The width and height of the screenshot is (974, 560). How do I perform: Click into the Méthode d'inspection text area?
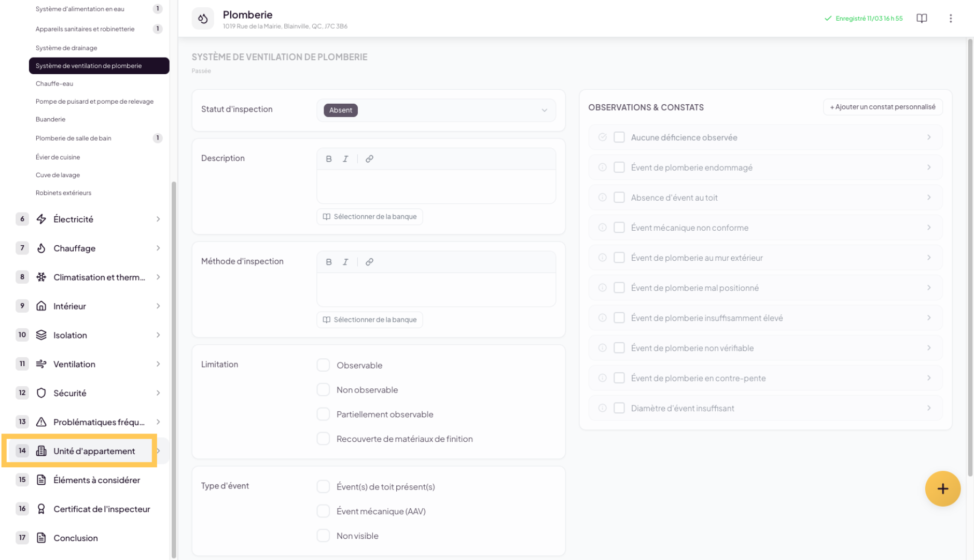coord(436,289)
